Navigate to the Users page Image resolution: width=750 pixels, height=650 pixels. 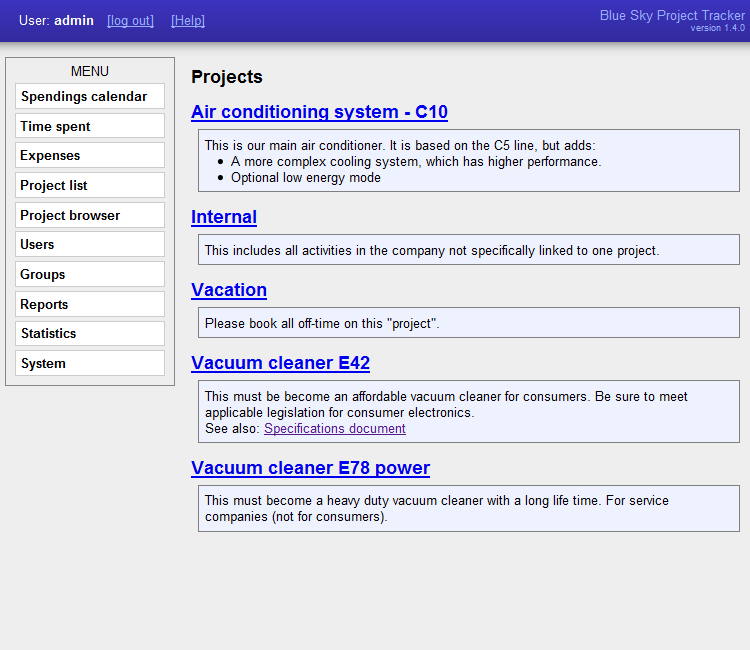[x=89, y=244]
